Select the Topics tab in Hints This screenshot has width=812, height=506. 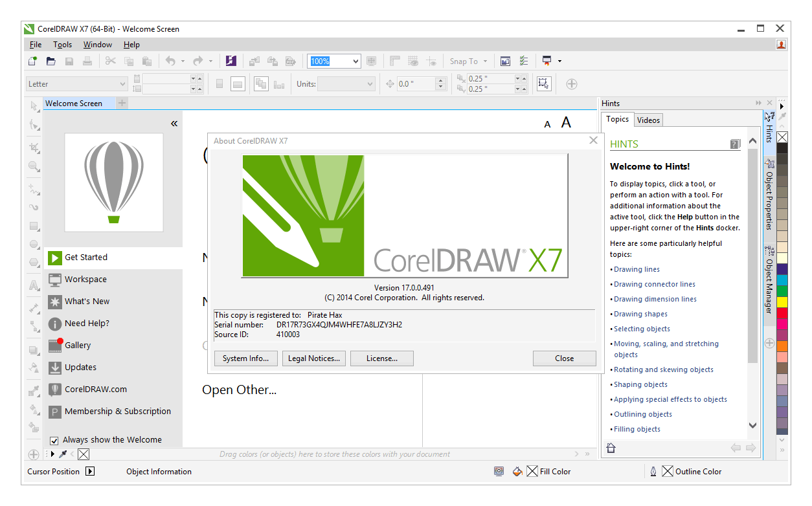tap(617, 119)
